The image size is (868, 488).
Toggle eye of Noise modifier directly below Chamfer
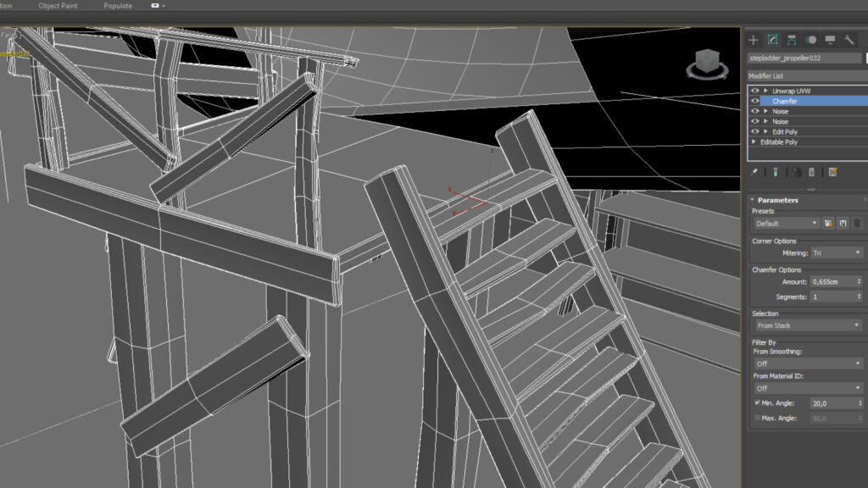tap(755, 111)
